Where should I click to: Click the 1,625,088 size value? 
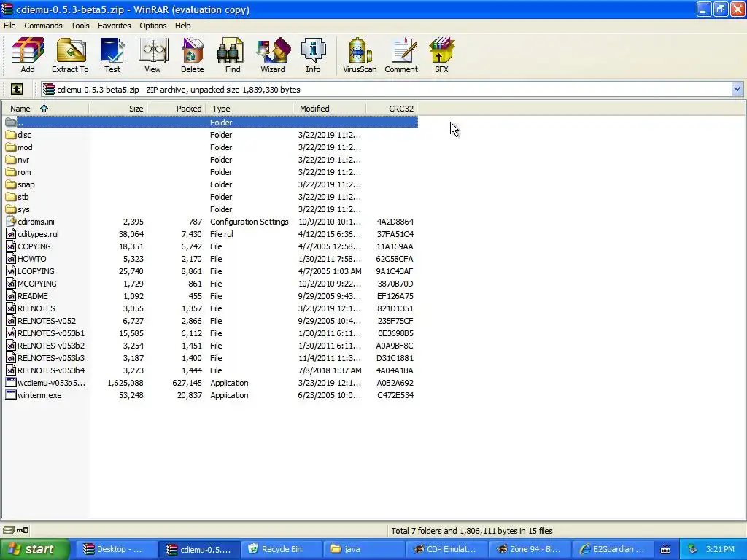[125, 382]
